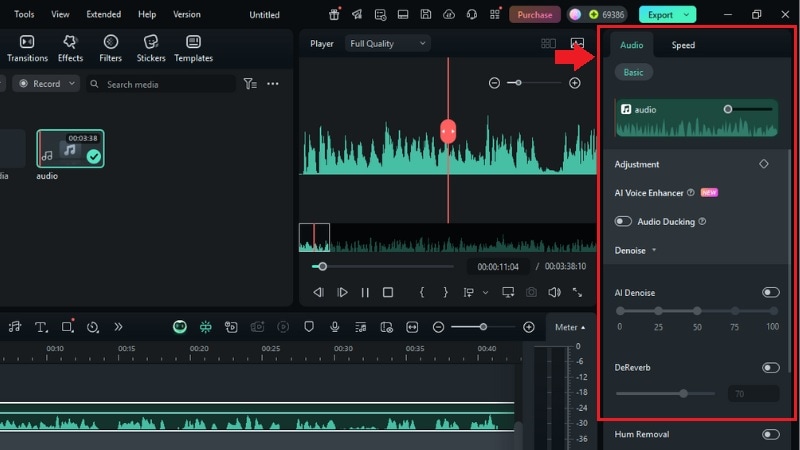Click the paper plane share icon
The image size is (800, 450).
click(357, 14)
